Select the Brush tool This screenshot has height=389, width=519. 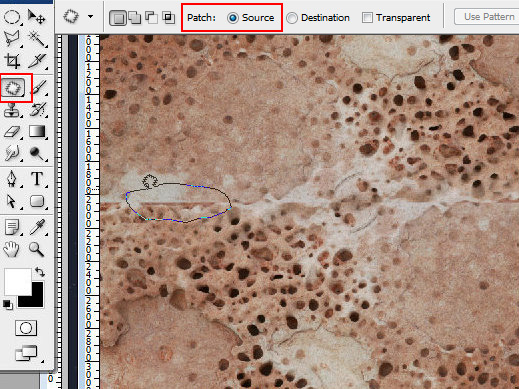pos(38,88)
